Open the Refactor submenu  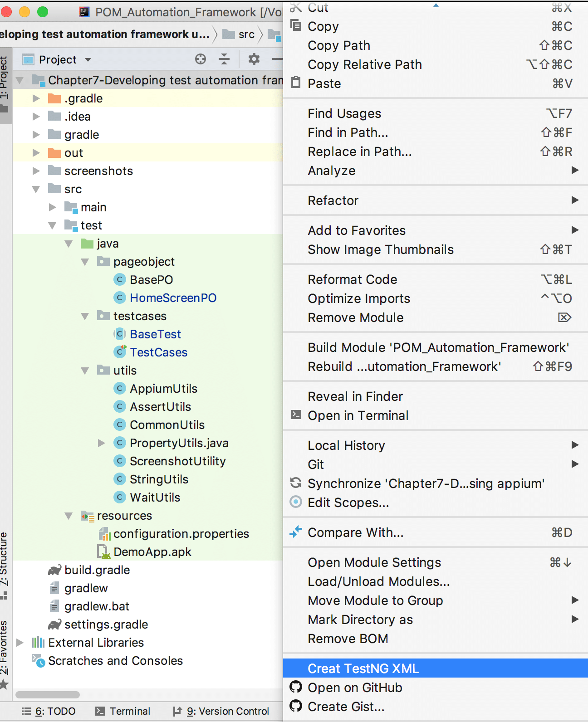pyautogui.click(x=436, y=200)
